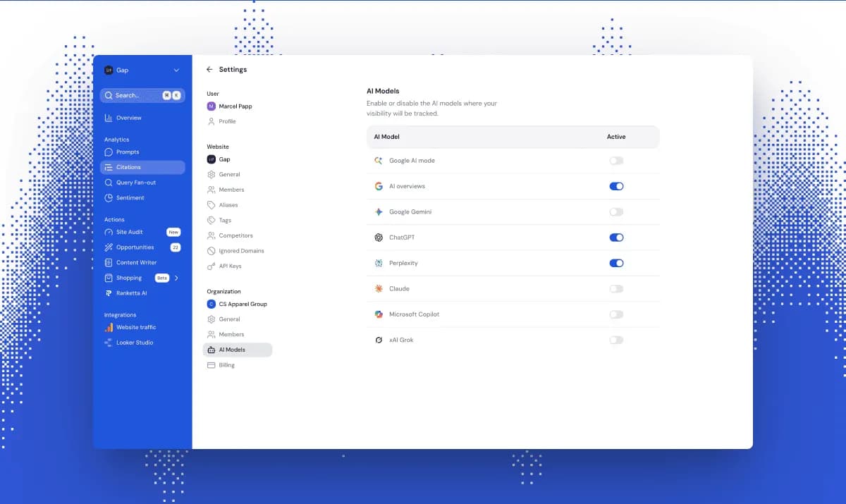
Task: Click the Overview bar chart icon
Action: pyautogui.click(x=109, y=118)
